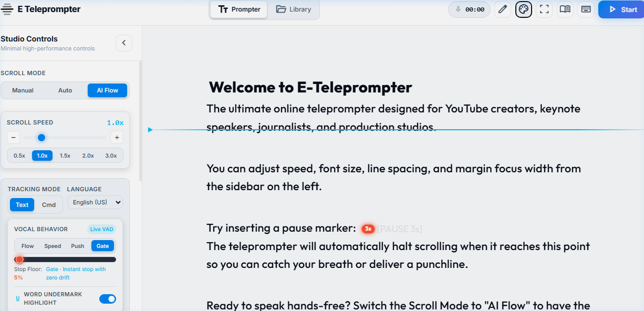Set speed preset to 1.0x
This screenshot has height=311, width=644.
(x=42, y=155)
